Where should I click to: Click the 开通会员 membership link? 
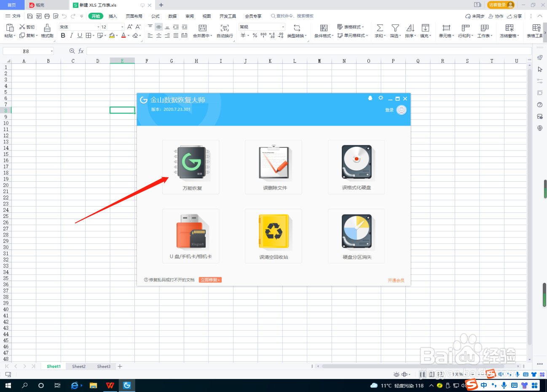pos(396,280)
